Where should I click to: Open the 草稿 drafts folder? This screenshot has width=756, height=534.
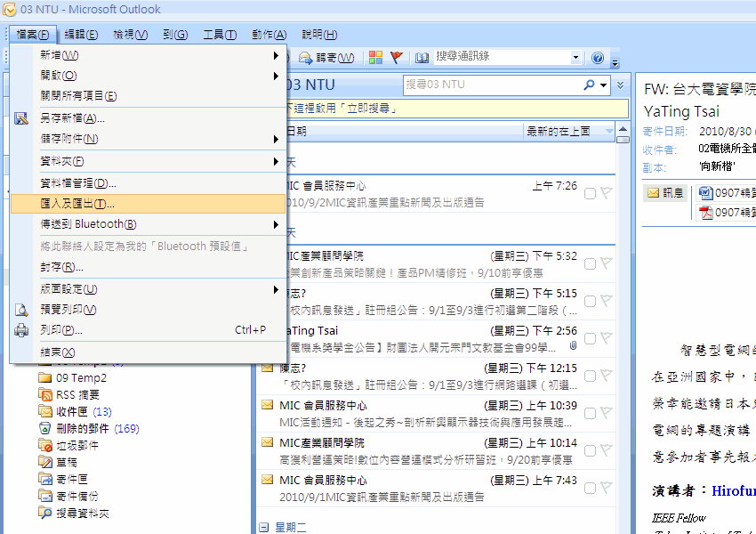[x=58, y=462]
